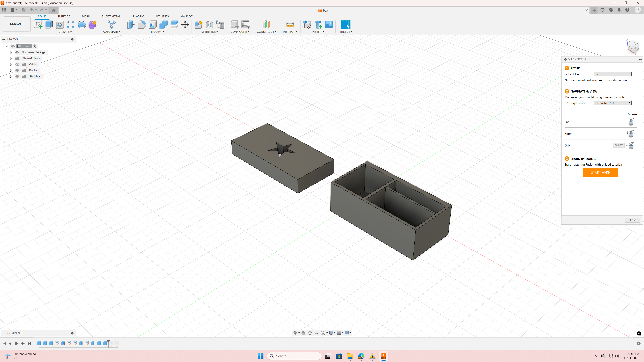Click the Measure tool under Inspect

pos(290,24)
